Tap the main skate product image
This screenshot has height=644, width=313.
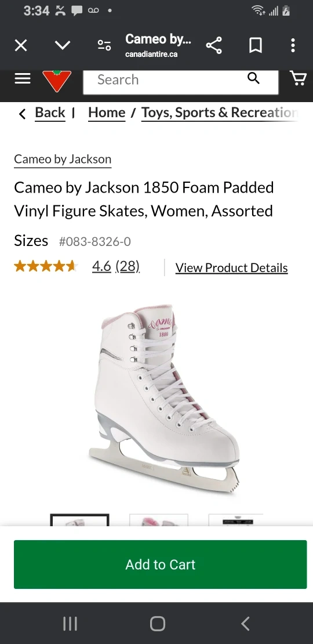pyautogui.click(x=164, y=399)
